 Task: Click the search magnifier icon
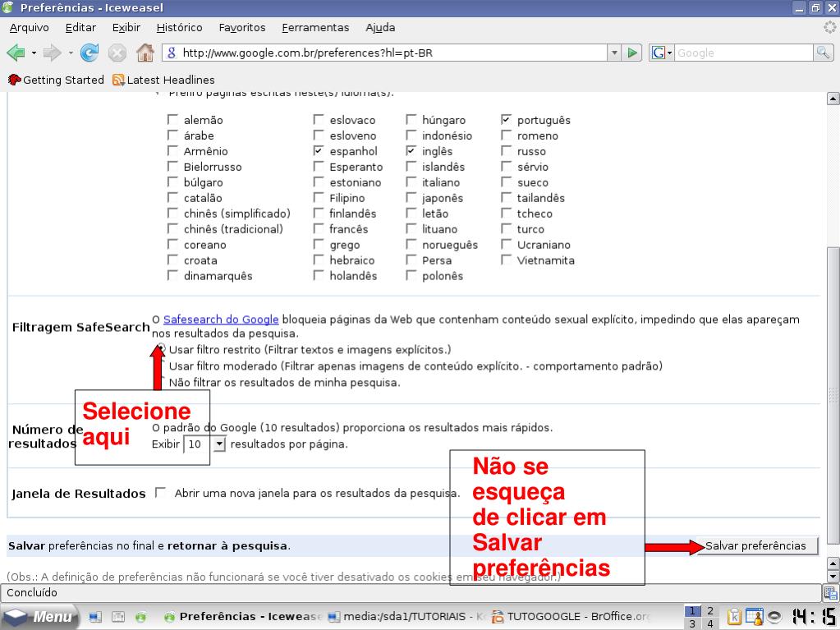click(x=823, y=53)
